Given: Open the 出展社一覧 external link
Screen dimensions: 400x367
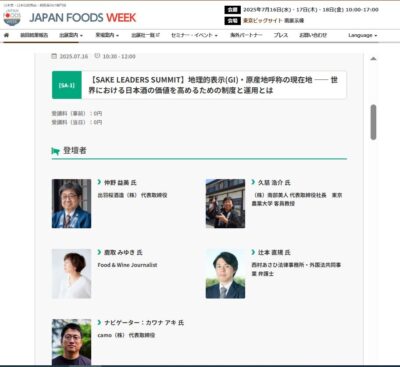Looking at the screenshot, I should (x=145, y=35).
